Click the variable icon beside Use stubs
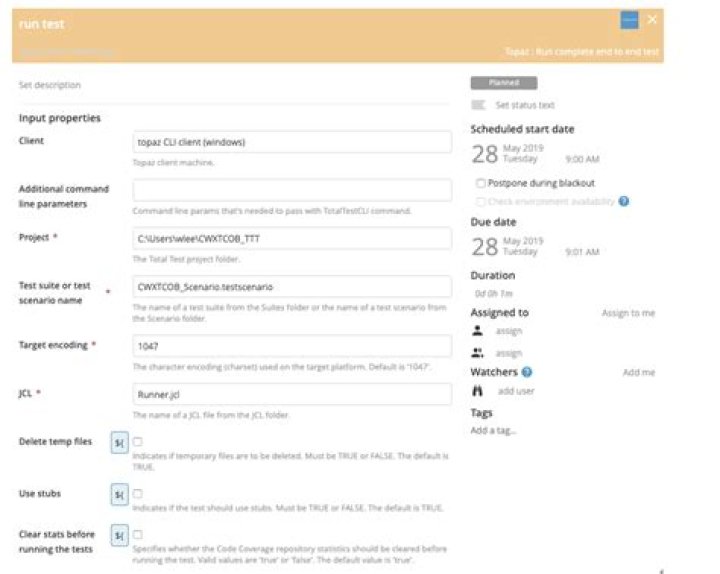 (x=119, y=495)
